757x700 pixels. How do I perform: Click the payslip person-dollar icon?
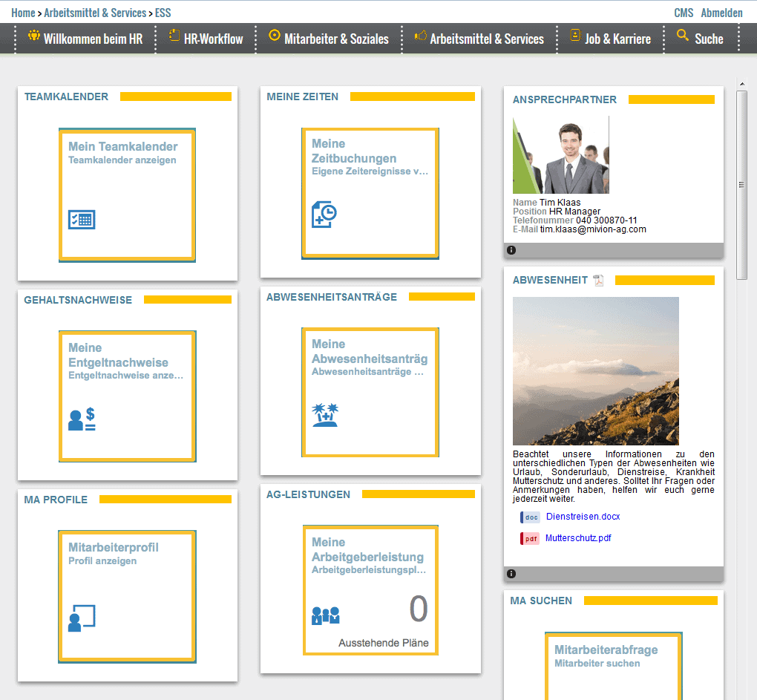tap(82, 419)
